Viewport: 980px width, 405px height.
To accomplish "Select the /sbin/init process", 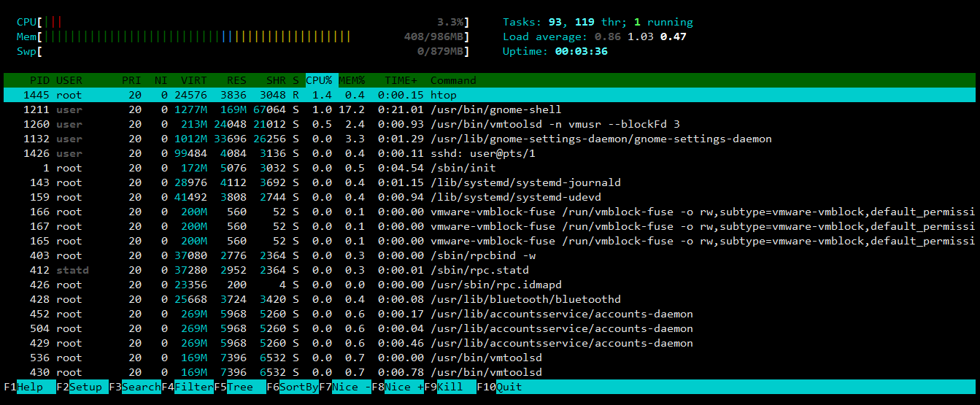I will point(490,168).
